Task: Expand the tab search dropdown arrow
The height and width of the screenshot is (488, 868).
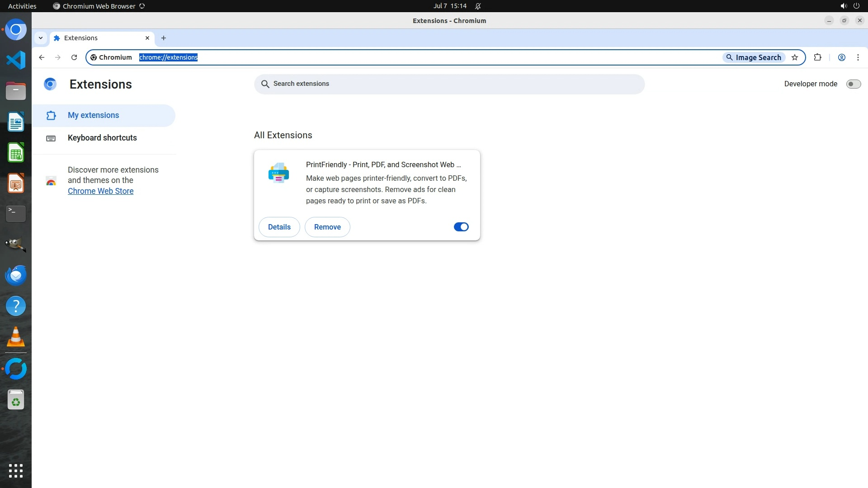Action: (x=41, y=38)
